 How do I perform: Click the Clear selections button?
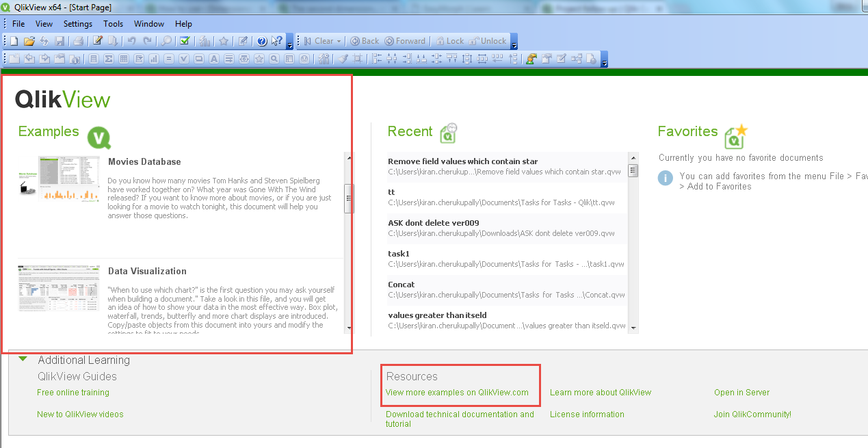(x=319, y=41)
